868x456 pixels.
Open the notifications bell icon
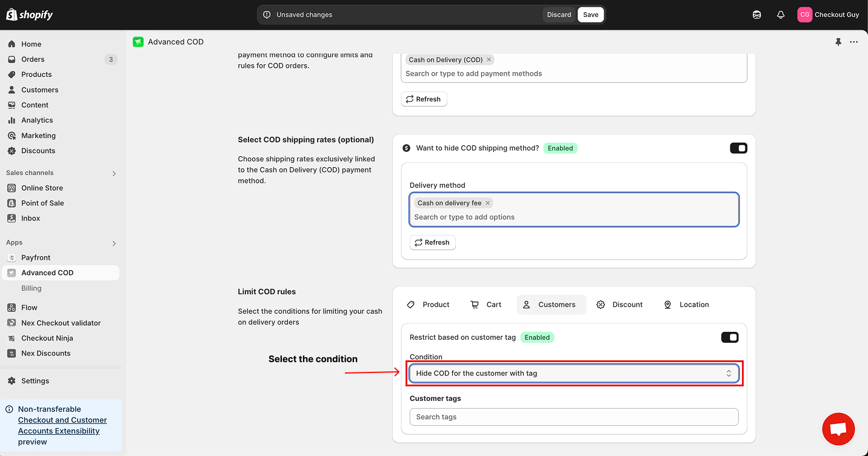[x=781, y=15]
